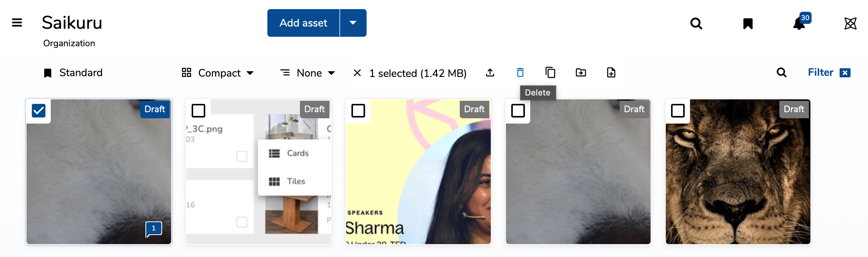Check the lion image checkbox
868x257 pixels.
678,111
